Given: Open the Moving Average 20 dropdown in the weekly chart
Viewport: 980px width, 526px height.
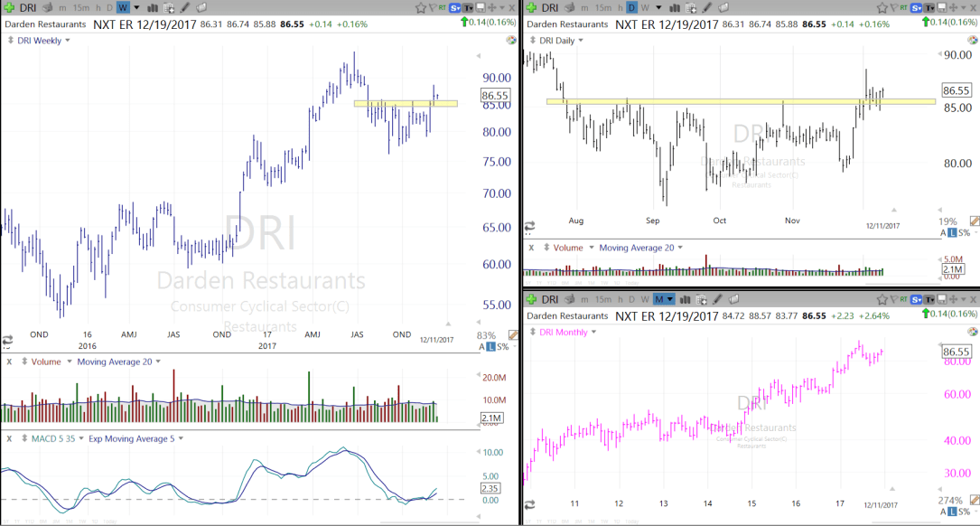Looking at the screenshot, I should [158, 362].
